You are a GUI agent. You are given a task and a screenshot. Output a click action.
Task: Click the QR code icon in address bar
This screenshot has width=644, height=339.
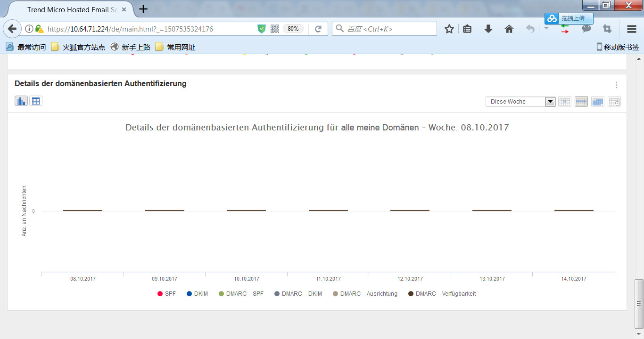[275, 29]
